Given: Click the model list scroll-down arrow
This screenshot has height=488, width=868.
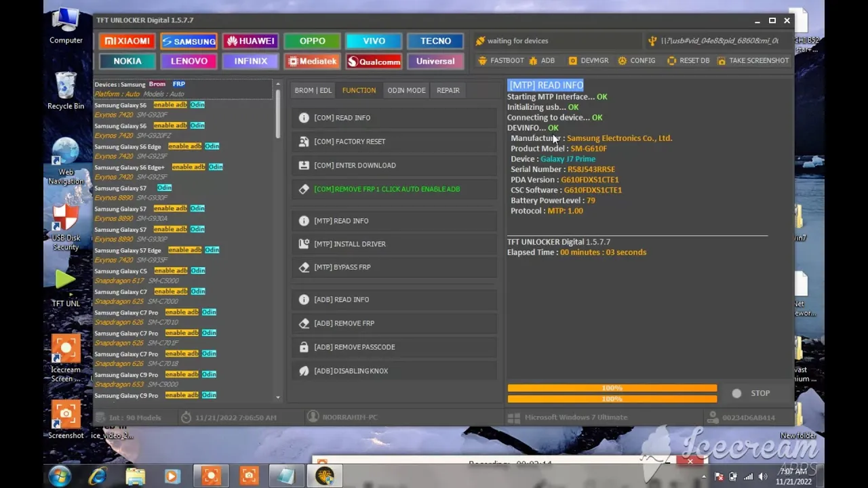Looking at the screenshot, I should click(278, 397).
